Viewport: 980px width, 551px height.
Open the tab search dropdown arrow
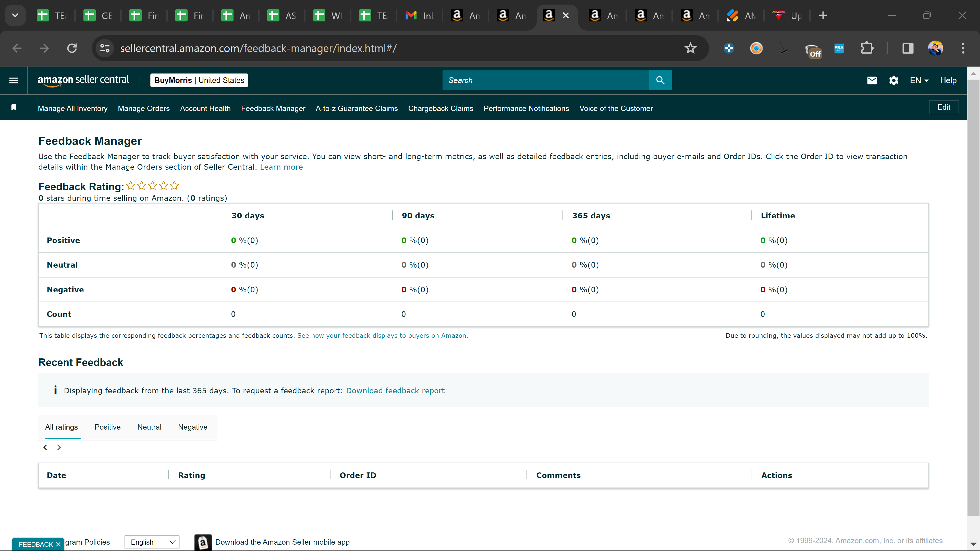(15, 16)
